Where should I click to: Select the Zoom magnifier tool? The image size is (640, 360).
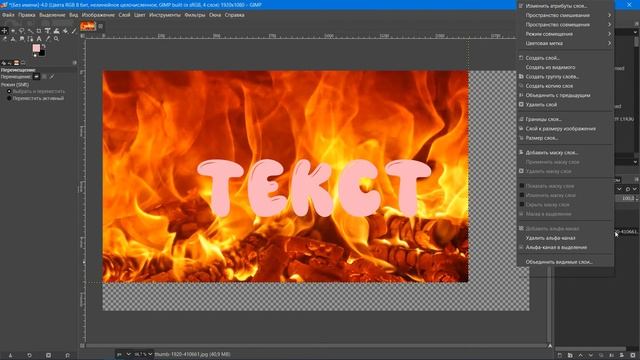click(56, 39)
